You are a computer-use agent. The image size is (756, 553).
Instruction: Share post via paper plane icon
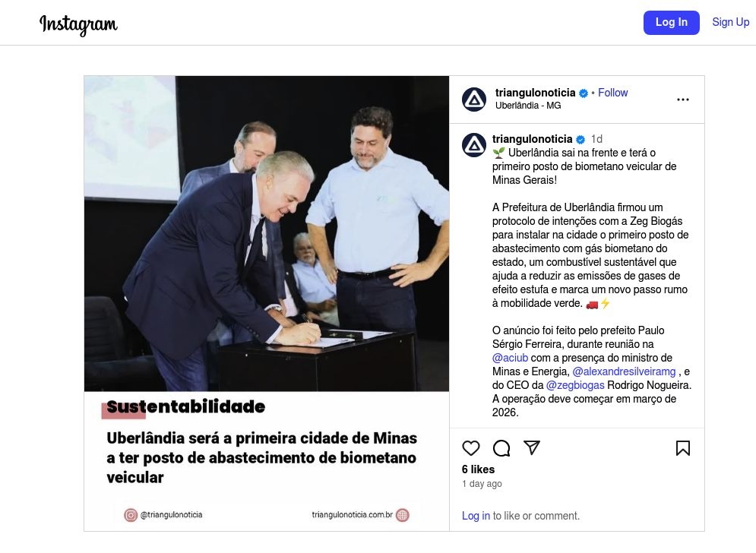(531, 447)
